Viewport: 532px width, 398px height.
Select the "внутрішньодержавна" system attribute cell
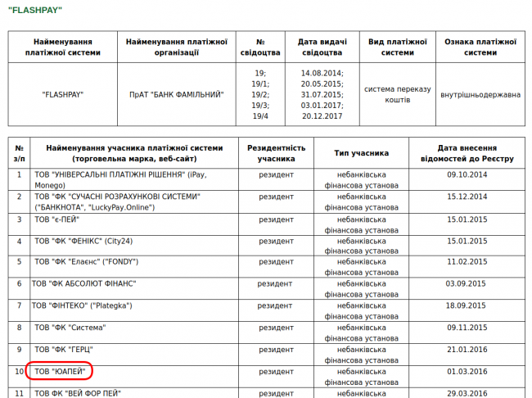pos(480,95)
